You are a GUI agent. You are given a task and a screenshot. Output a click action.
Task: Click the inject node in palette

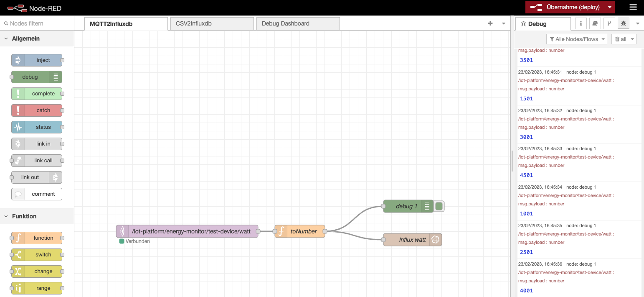pyautogui.click(x=37, y=60)
